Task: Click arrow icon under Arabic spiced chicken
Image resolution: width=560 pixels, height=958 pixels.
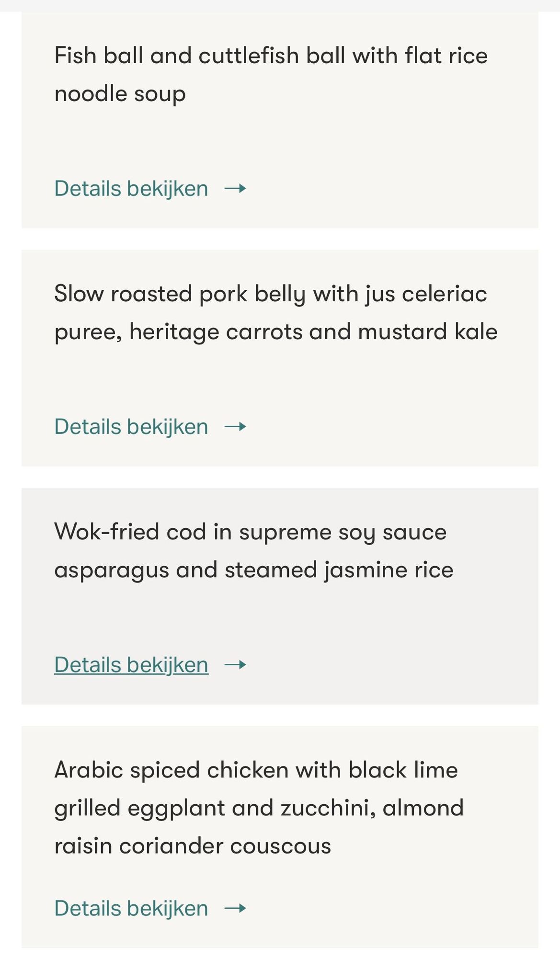Action: coord(235,908)
